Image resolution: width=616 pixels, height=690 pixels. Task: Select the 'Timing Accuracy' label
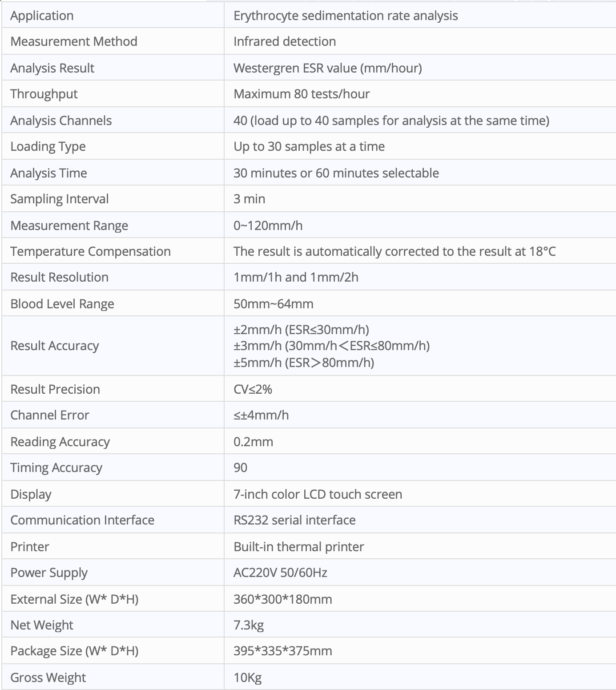(x=56, y=468)
